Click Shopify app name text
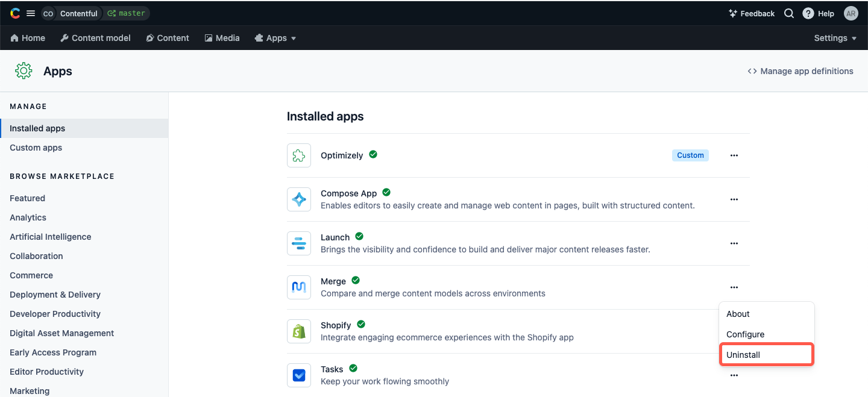Image resolution: width=868 pixels, height=397 pixels. (336, 325)
